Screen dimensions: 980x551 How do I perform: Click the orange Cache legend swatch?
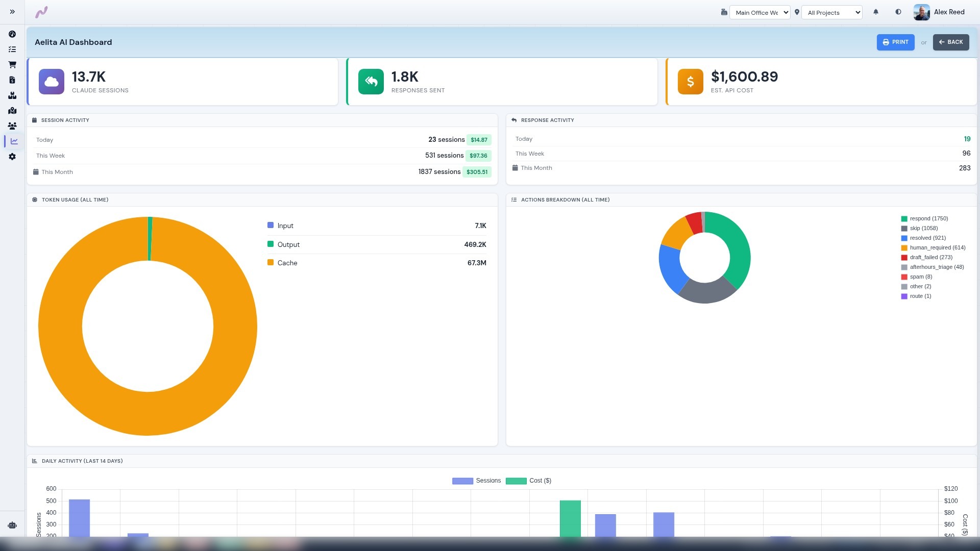271,262
